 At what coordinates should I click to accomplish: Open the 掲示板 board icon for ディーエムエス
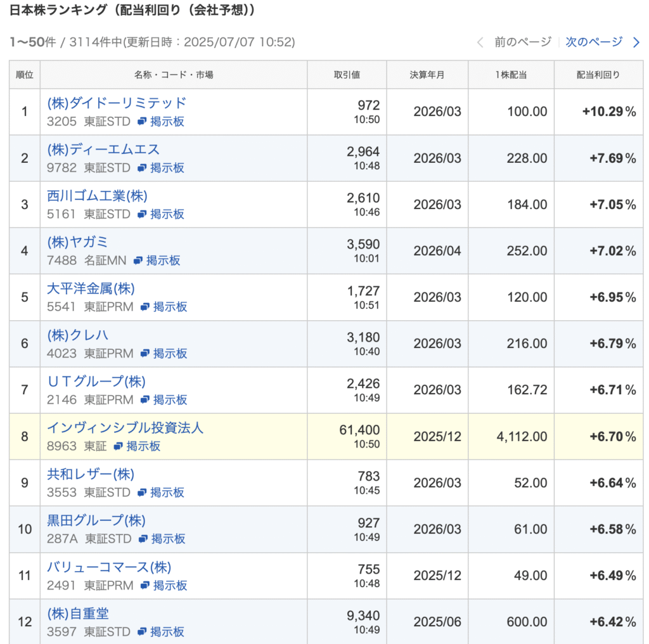(142, 167)
